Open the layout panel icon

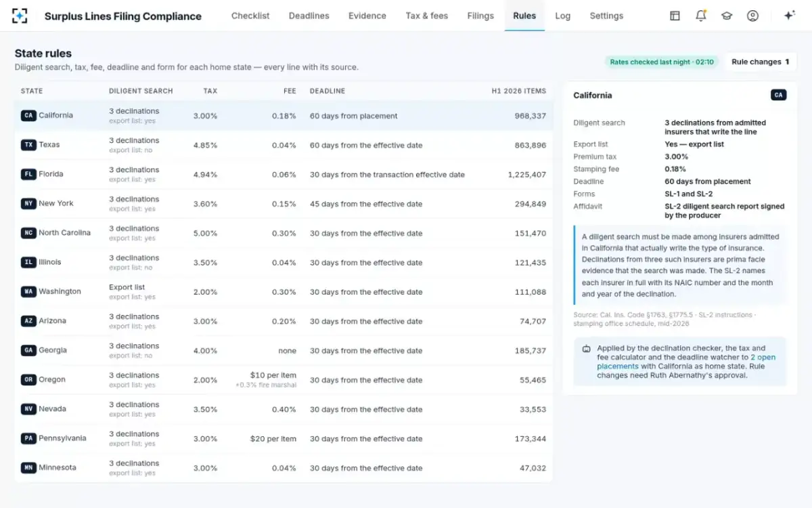pos(675,16)
